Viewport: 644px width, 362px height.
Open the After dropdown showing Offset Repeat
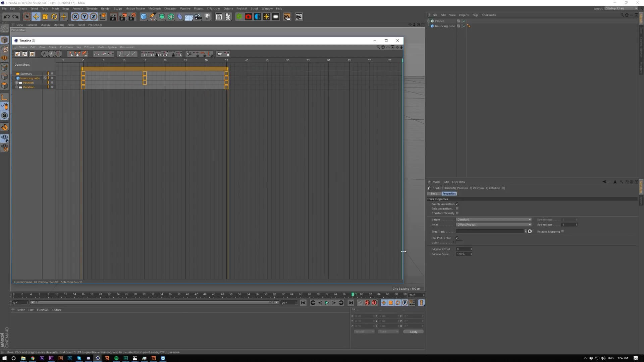click(x=493, y=225)
